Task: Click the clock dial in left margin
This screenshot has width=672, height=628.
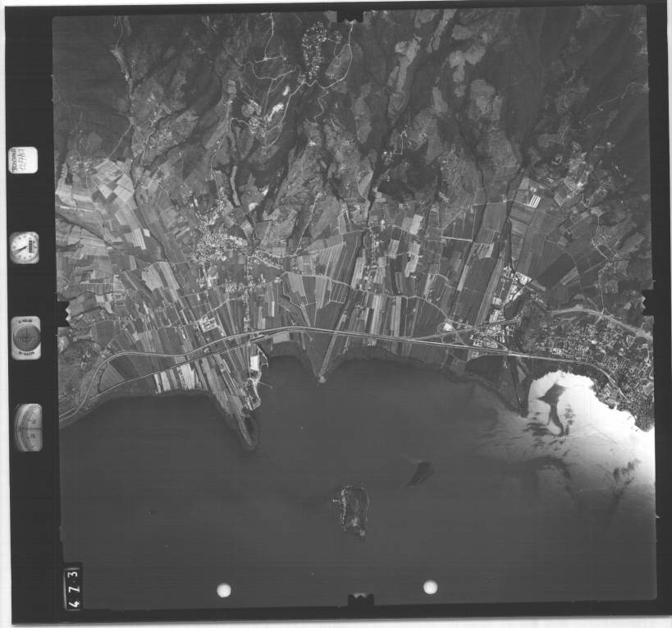Action: pyautogui.click(x=25, y=247)
